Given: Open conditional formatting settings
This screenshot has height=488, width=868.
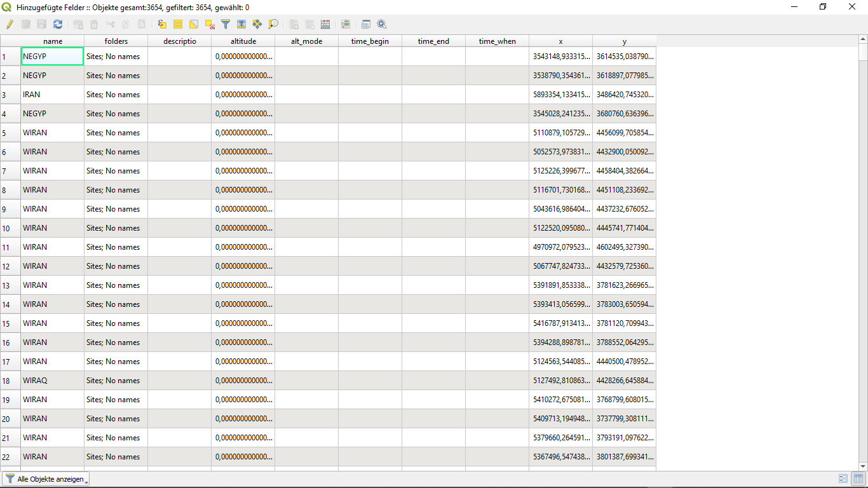Looking at the screenshot, I should 346,24.
